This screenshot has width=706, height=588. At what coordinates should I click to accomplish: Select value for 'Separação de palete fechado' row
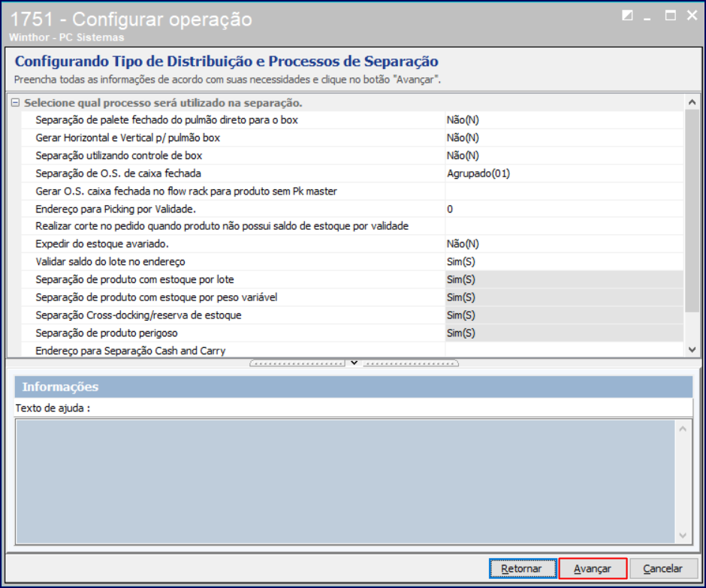564,120
